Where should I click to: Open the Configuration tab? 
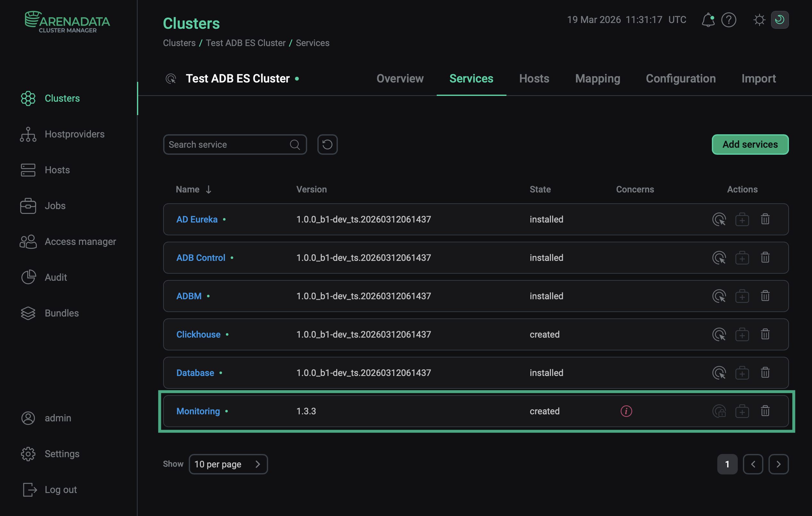point(681,79)
